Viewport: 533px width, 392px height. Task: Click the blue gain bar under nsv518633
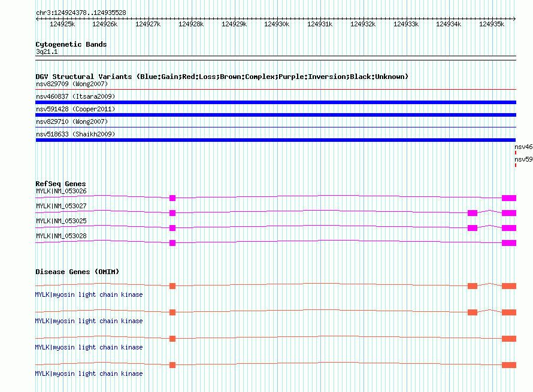tap(275, 140)
